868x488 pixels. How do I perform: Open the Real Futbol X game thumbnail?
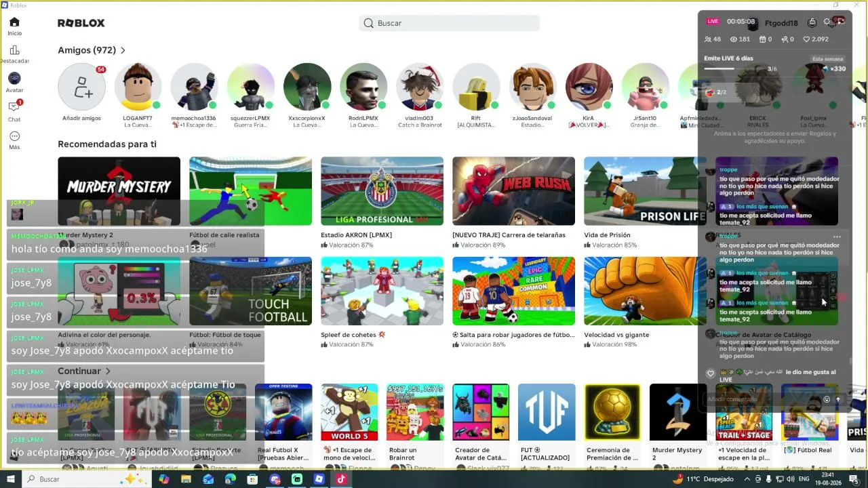coord(283,412)
